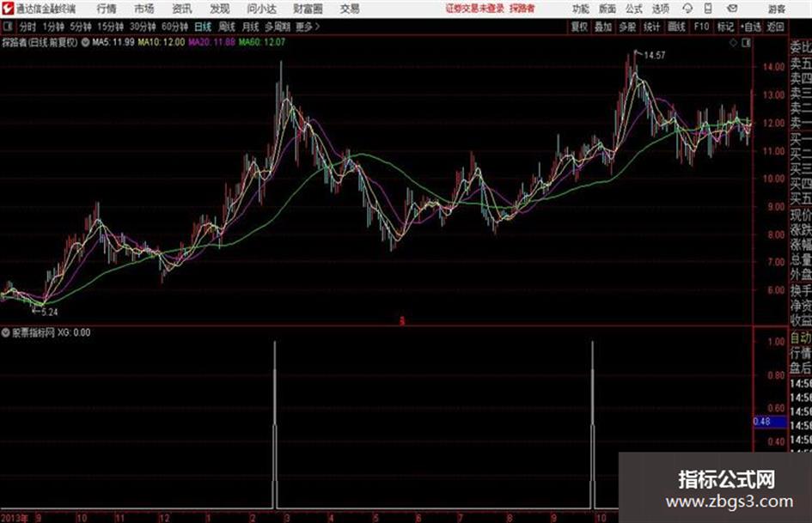The height and width of the screenshot is (523, 812).
Task: Click the MA60: 12.07 value label
Action: 262,42
